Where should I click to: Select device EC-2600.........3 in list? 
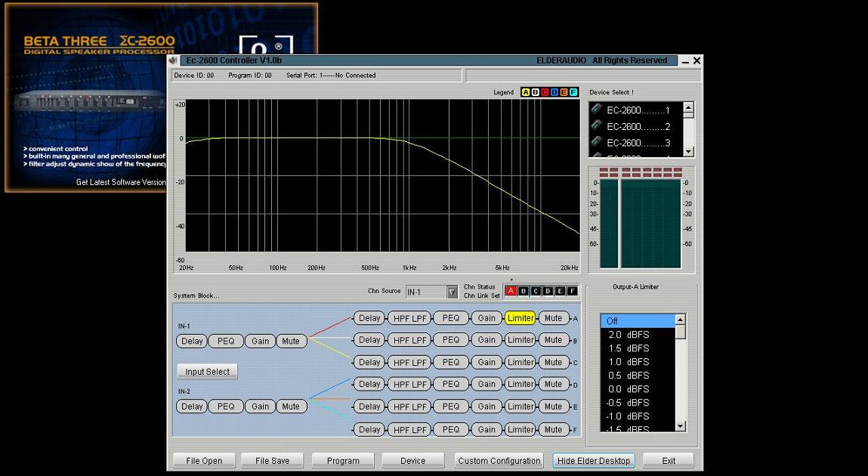tap(635, 143)
